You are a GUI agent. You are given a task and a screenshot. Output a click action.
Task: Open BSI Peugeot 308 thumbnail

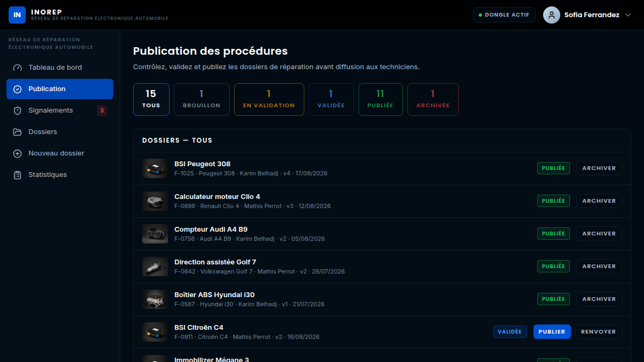[155, 168]
